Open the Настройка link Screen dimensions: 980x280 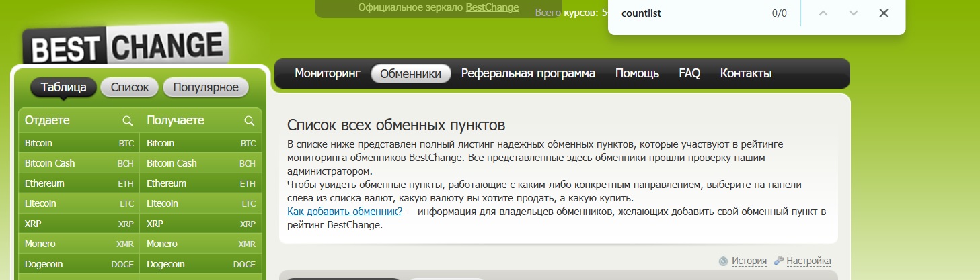tap(809, 261)
